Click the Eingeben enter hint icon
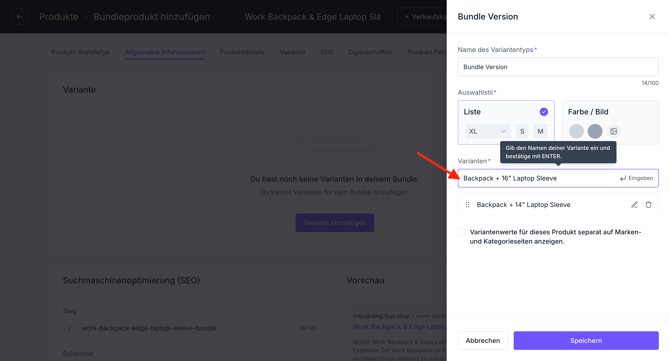 623,178
